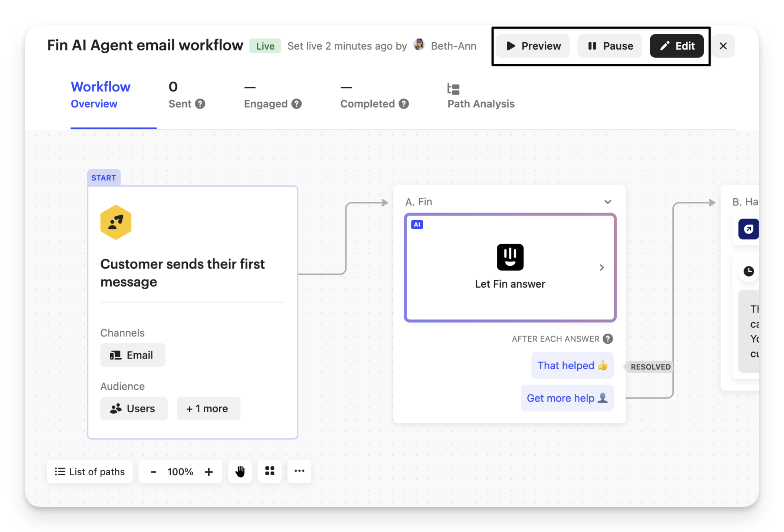Close the workflow overview panel
The image size is (784, 532).
pos(723,46)
